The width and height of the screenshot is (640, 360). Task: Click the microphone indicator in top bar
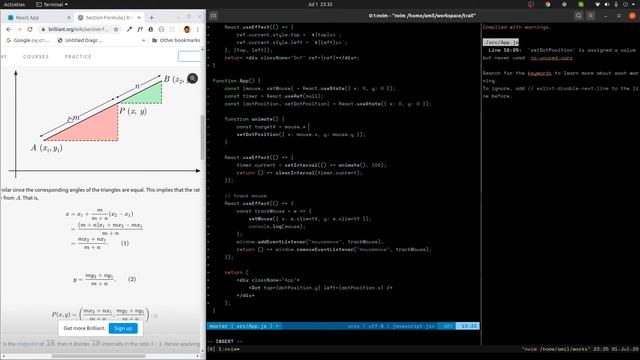coord(616,4)
